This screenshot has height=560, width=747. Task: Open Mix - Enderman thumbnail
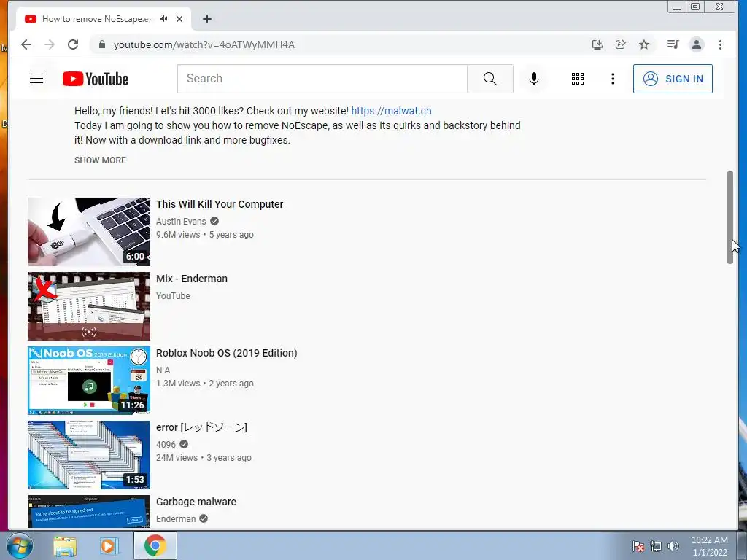88,306
